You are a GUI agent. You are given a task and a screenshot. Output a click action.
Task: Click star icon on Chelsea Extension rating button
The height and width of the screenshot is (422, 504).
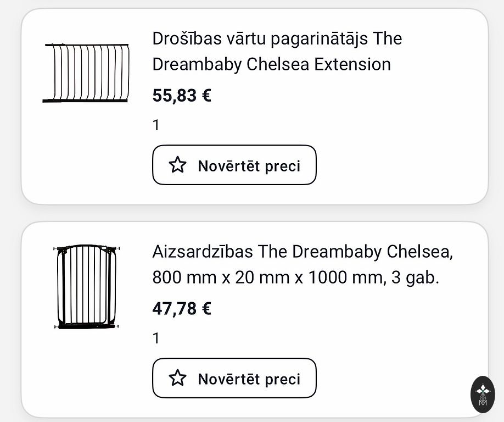(177, 165)
